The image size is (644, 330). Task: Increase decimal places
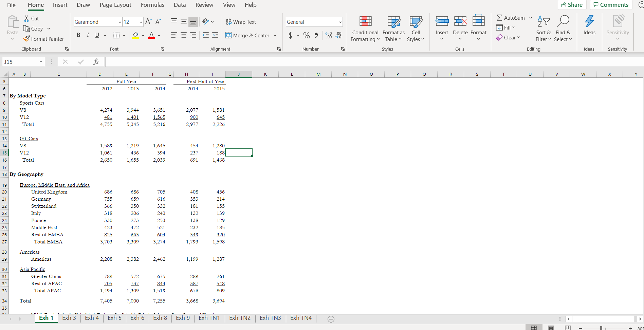(x=329, y=35)
